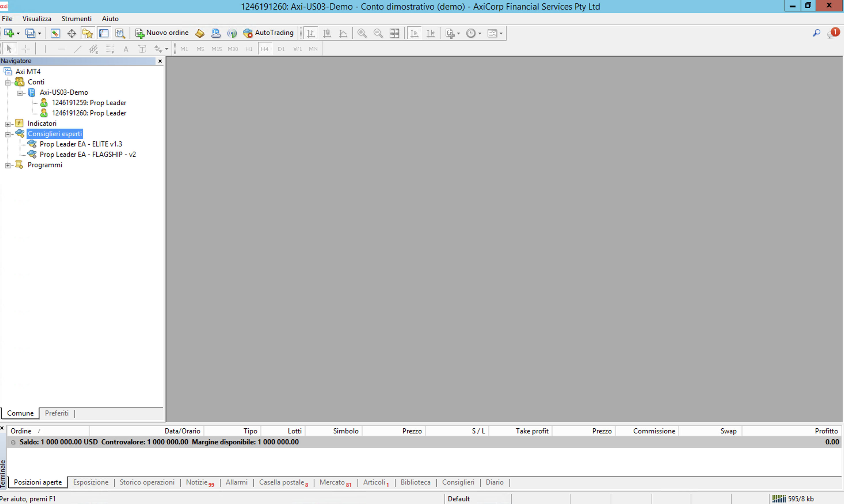Screen dimensions: 844x504
Task: Toggle the AutoTrading button
Action: pyautogui.click(x=268, y=33)
